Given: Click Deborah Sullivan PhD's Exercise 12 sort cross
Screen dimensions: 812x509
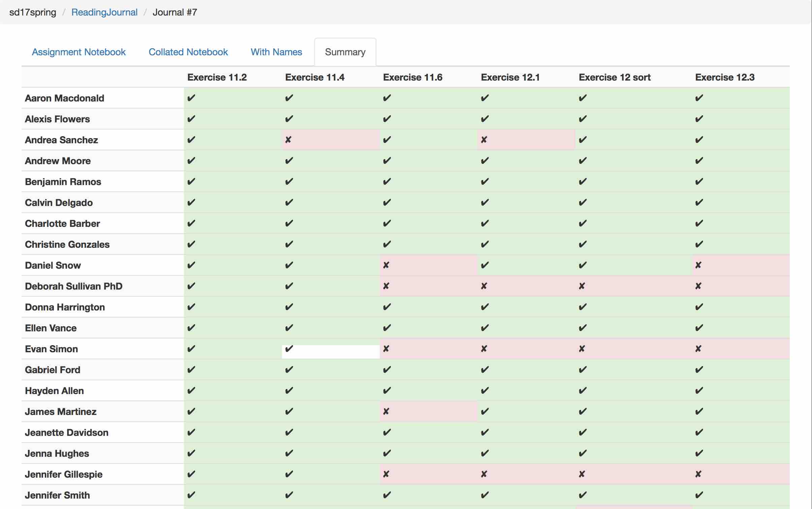Looking at the screenshot, I should 582,286.
